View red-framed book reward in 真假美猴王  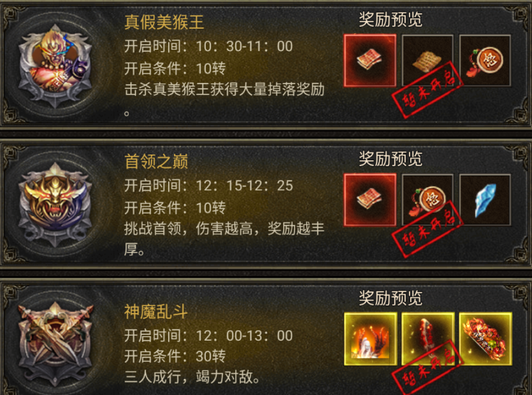370,61
